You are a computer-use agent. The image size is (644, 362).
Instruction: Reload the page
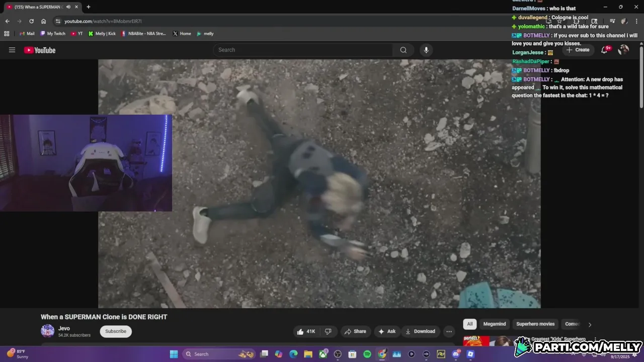[31, 21]
